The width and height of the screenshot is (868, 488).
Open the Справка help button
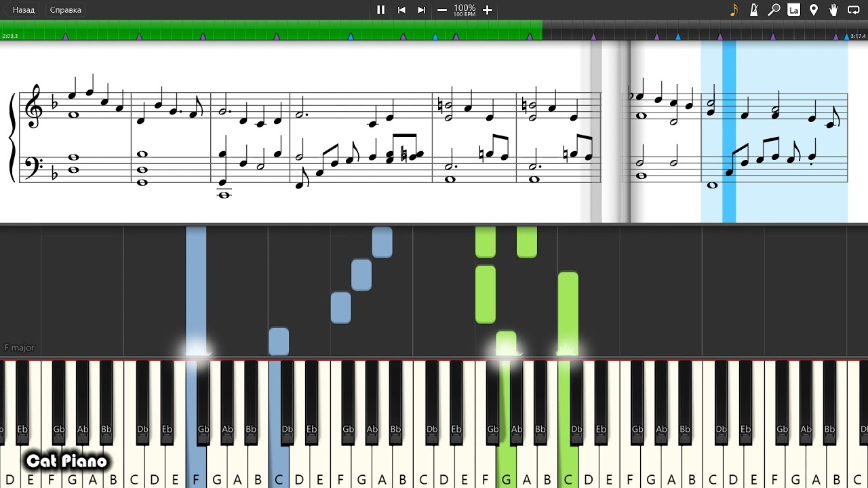coord(65,10)
